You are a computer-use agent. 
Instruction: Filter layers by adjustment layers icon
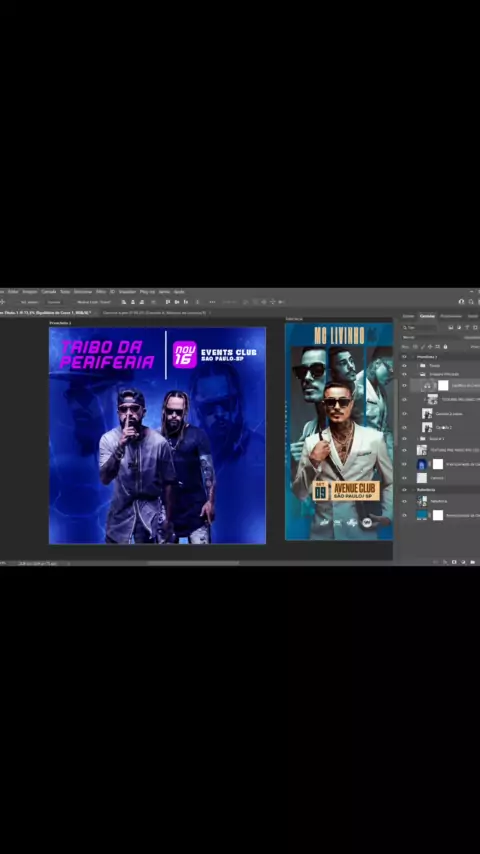459,327
